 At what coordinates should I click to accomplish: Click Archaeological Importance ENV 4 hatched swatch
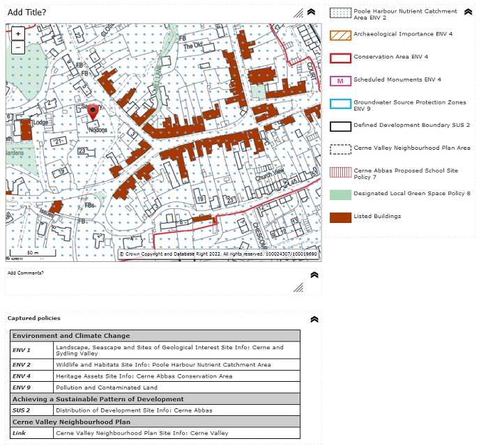tap(340, 36)
